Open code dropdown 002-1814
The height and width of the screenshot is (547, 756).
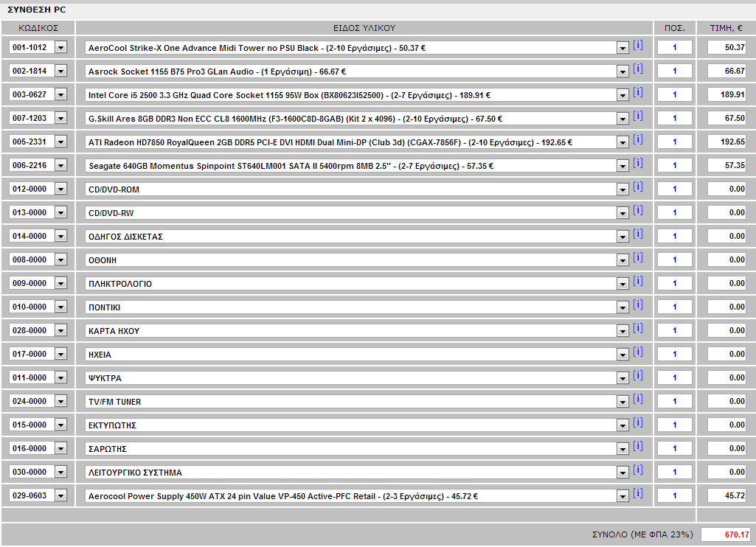[60, 71]
